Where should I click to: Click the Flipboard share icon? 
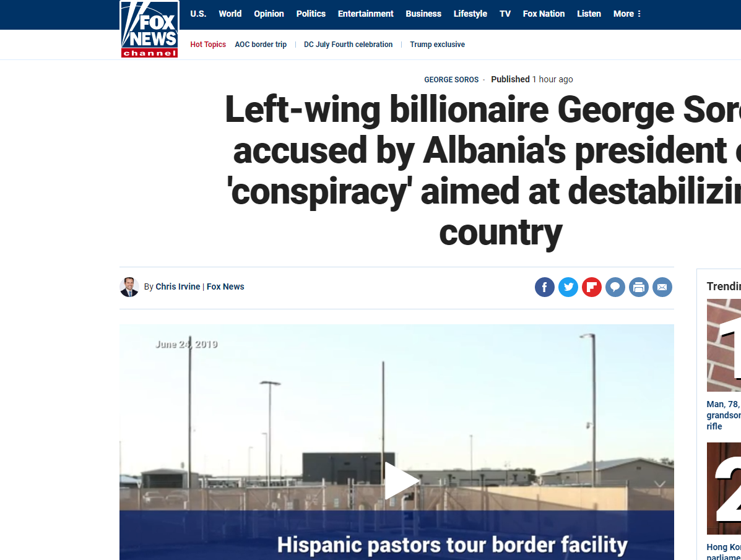coord(592,287)
